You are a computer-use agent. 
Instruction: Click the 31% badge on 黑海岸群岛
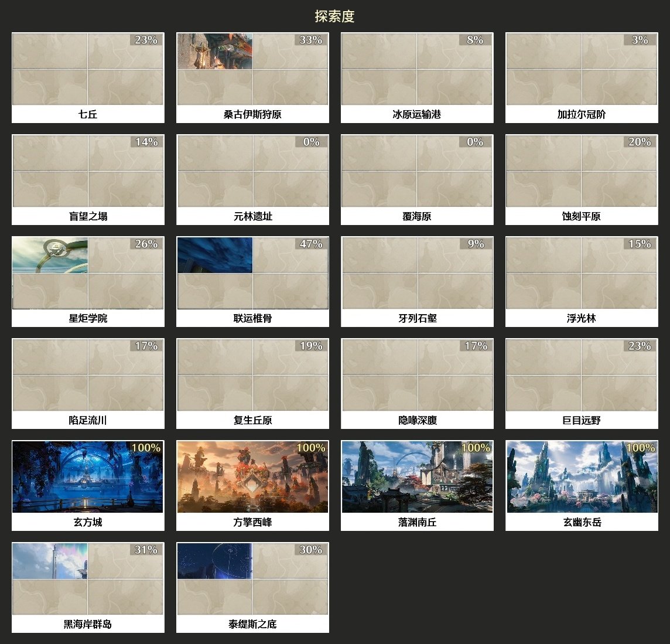pyautogui.click(x=146, y=550)
